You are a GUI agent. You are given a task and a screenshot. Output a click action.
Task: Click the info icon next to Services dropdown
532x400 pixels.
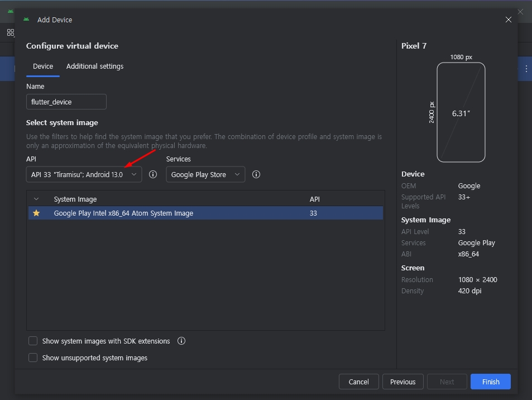click(256, 174)
